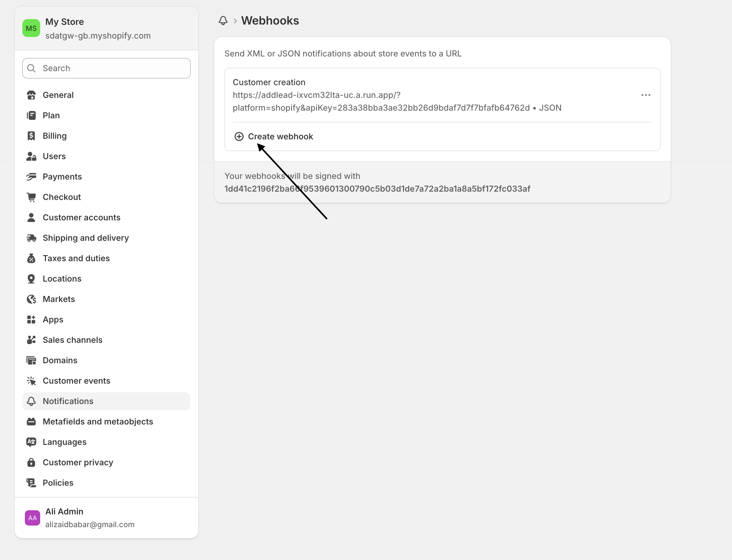This screenshot has height=560, width=732.
Task: Click the Create webhook button
Action: pyautogui.click(x=274, y=136)
